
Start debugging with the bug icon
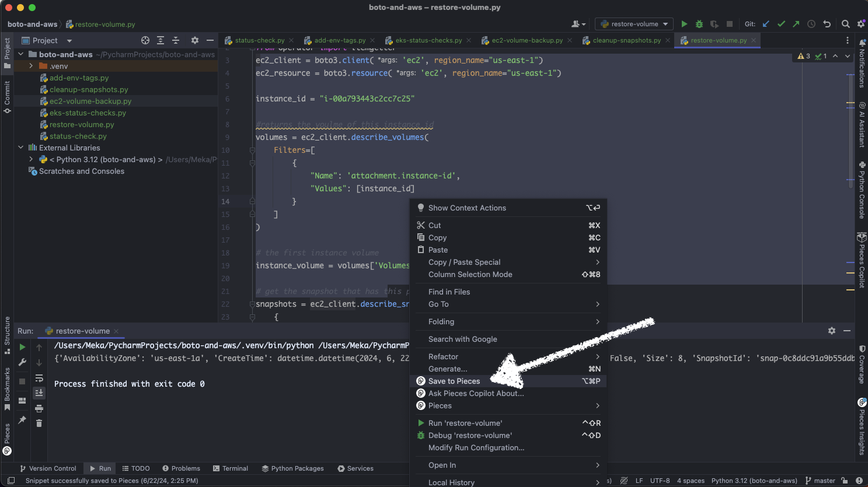(699, 24)
